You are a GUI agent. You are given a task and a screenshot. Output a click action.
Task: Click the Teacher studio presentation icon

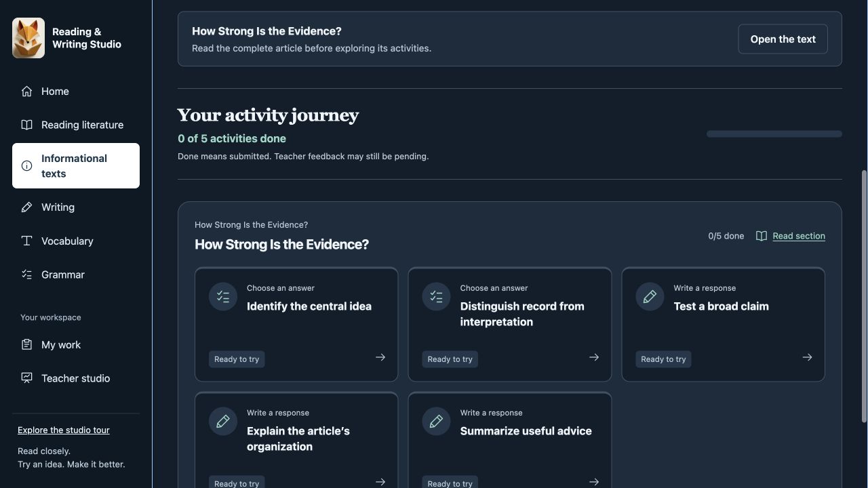tap(26, 378)
